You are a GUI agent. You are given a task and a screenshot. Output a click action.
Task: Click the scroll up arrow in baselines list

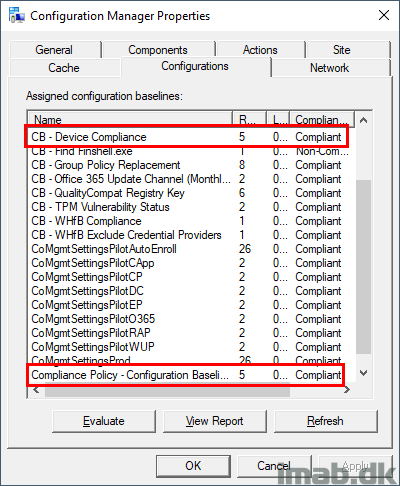[x=364, y=120]
